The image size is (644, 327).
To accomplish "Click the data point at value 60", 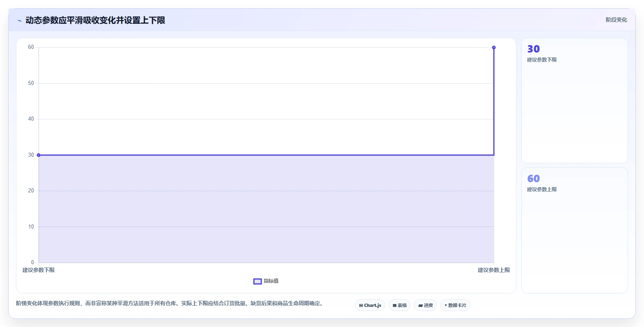I will click(494, 48).
